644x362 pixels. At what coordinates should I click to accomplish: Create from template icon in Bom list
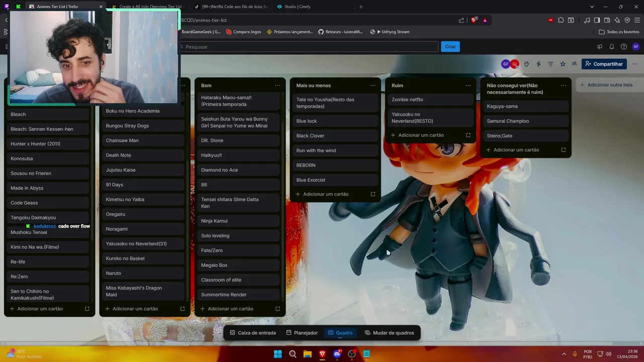click(278, 309)
